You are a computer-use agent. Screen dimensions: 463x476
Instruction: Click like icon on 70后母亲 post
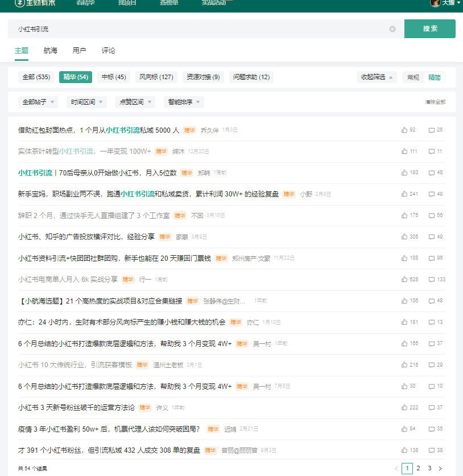404,173
